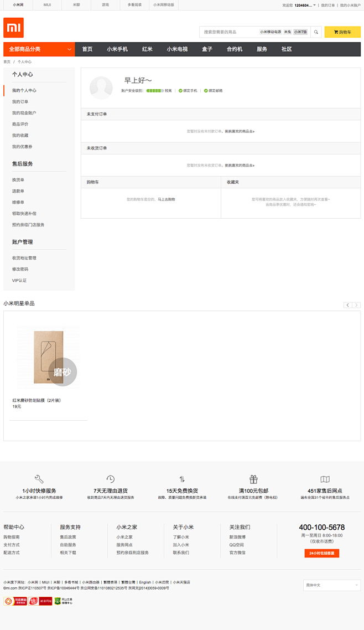Open 新浪微博 under 关注我们
Viewport: 364px width, 630px height.
pyautogui.click(x=237, y=537)
